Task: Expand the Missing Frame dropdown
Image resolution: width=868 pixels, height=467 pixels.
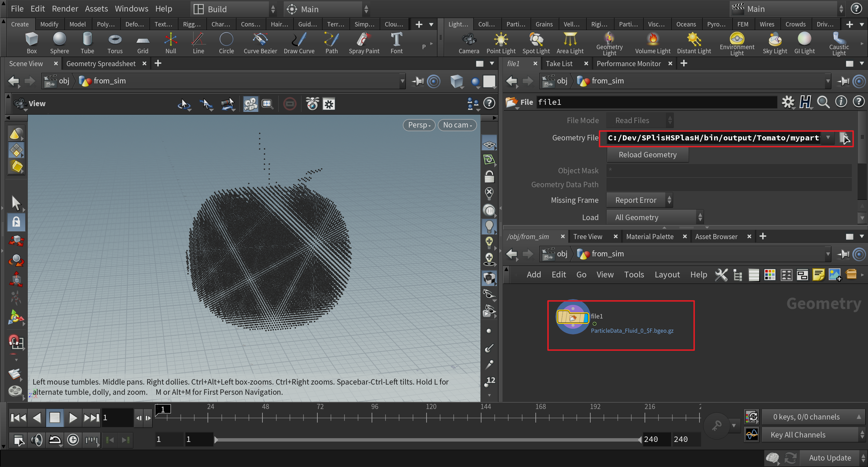Action: coord(640,199)
